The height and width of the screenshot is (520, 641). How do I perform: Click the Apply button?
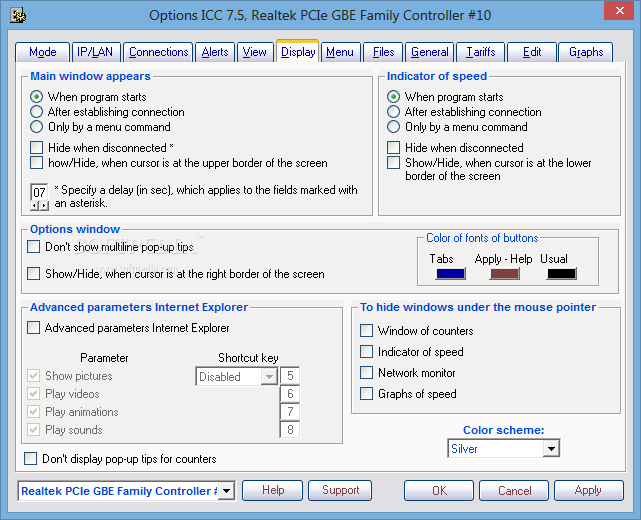click(x=589, y=490)
